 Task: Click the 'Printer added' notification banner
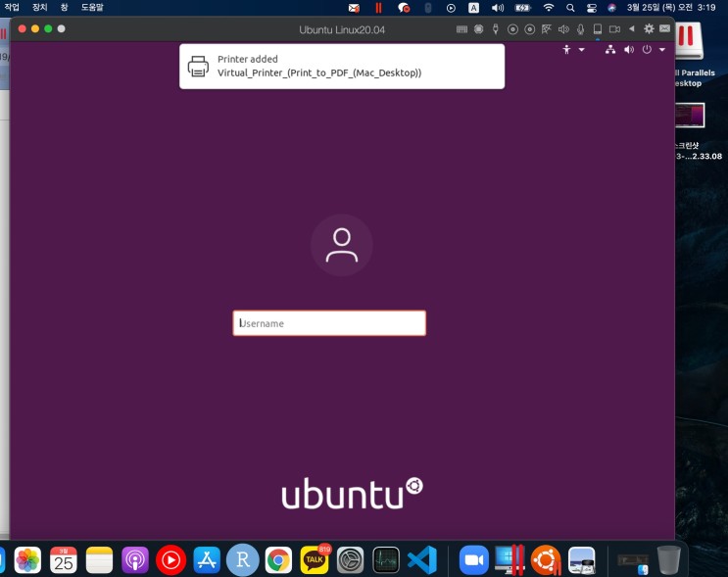tap(342, 67)
